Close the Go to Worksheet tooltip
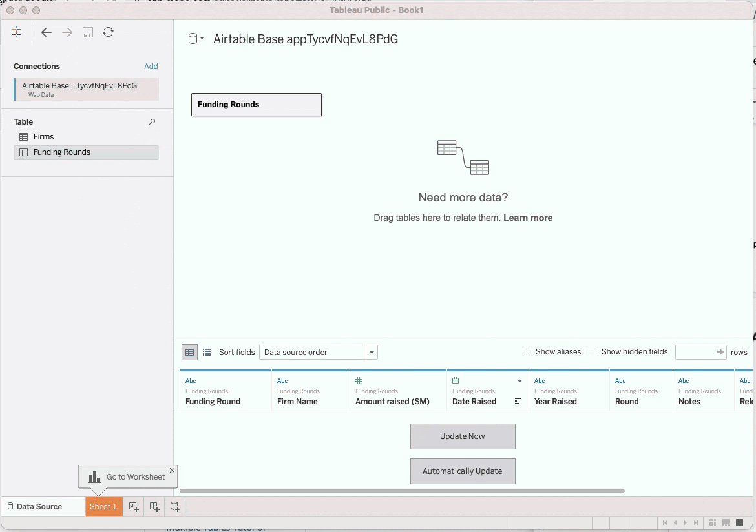Image resolution: width=756 pixels, height=532 pixels. pyautogui.click(x=172, y=470)
